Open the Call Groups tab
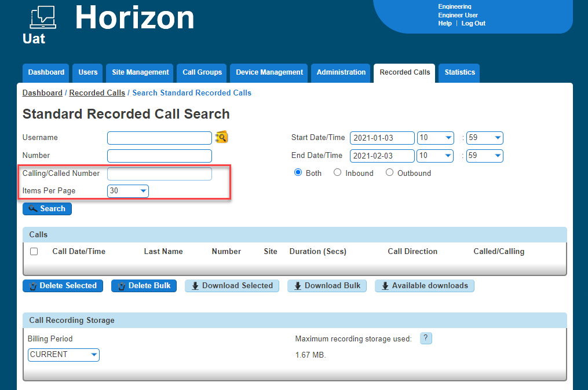The image size is (588, 390). tap(202, 73)
